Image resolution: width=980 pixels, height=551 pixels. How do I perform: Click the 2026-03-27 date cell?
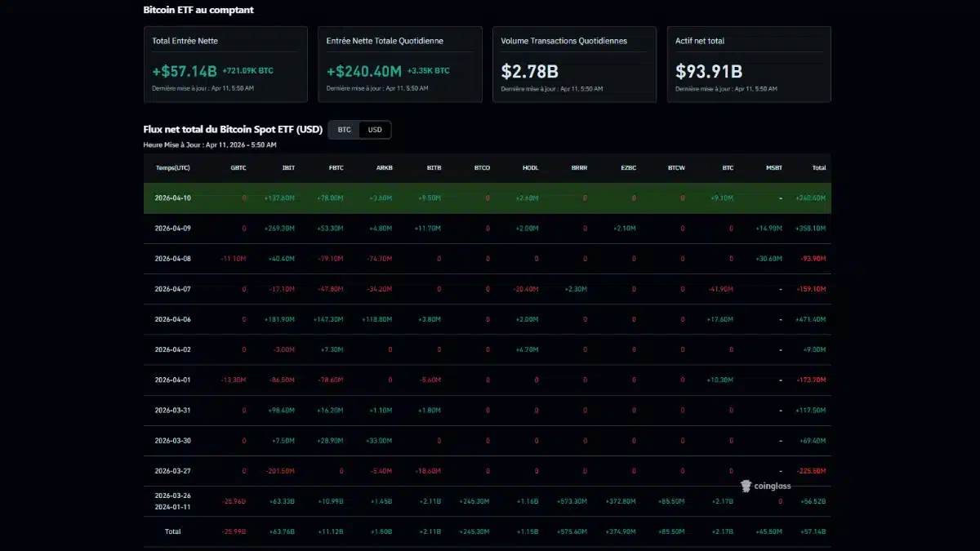(172, 470)
